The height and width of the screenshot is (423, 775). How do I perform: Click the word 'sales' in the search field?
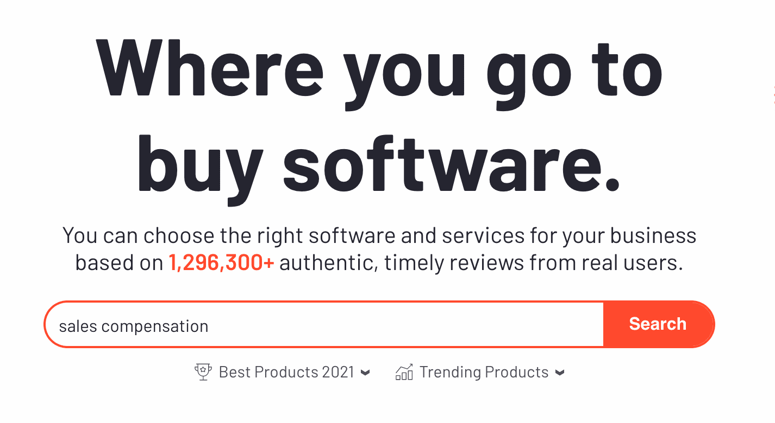pyautogui.click(x=78, y=326)
